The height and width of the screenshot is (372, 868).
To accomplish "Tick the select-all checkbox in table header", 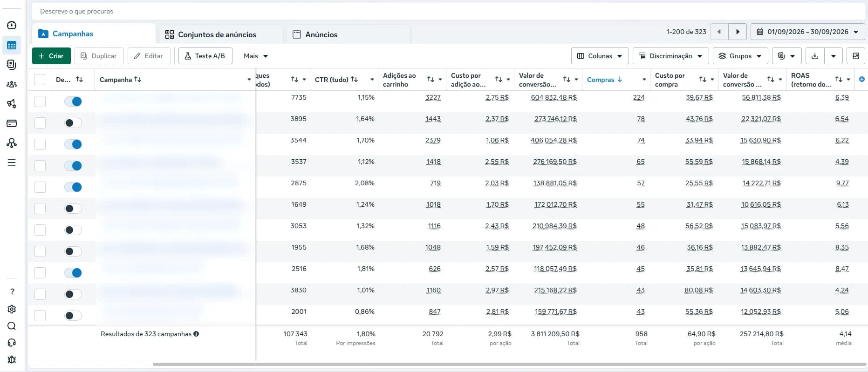I will point(40,80).
